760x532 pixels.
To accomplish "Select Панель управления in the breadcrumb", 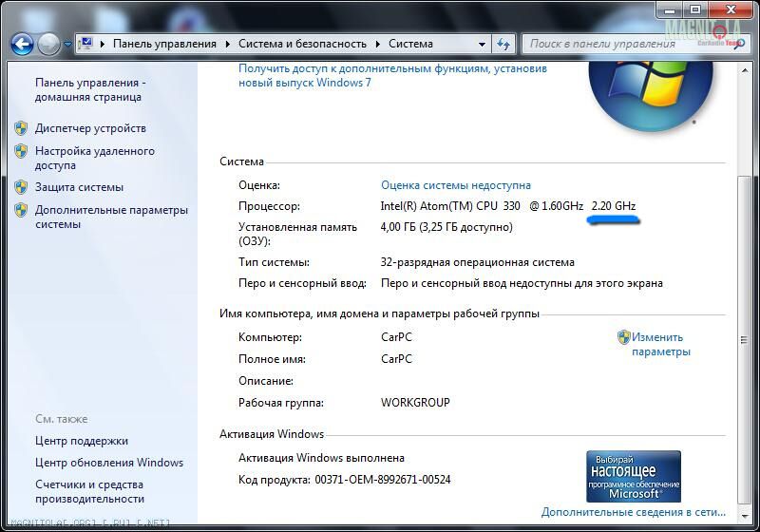I will coord(164,44).
